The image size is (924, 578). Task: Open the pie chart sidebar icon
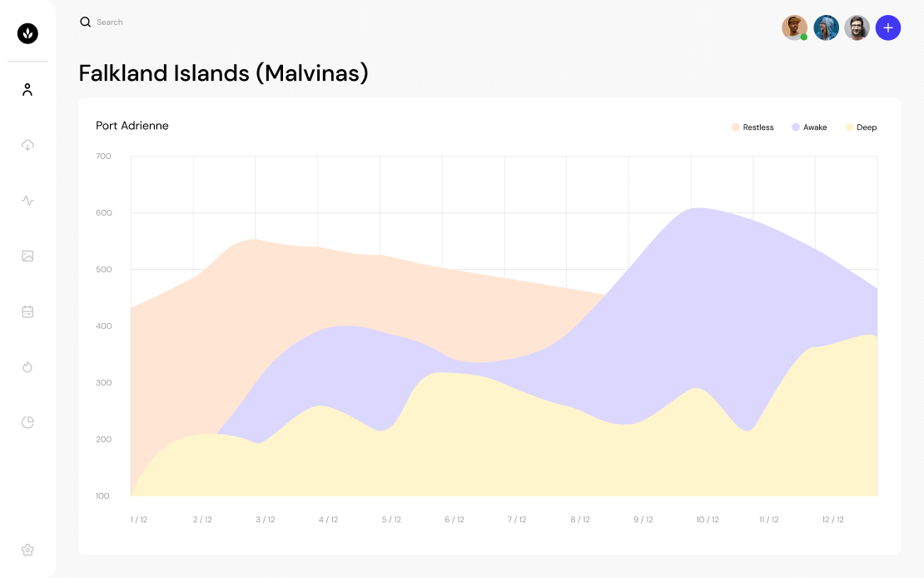pos(27,422)
